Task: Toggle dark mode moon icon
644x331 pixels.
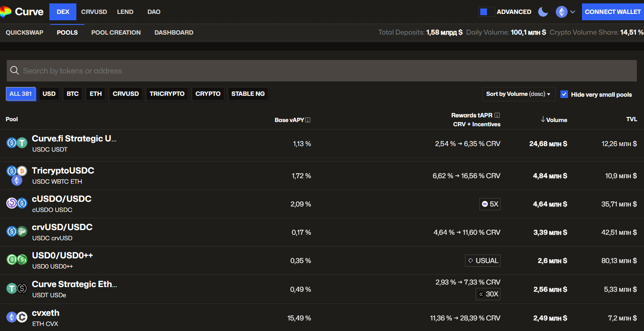Action: [543, 12]
